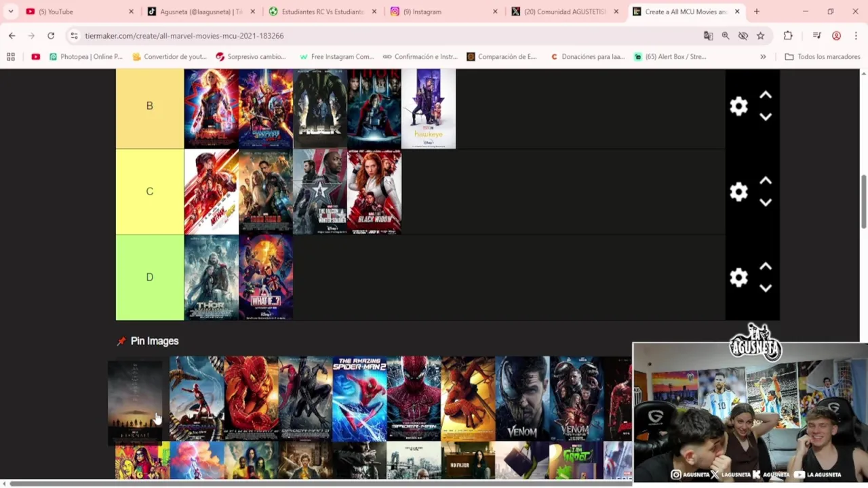
Task: Click the browser back arrow
Action: [x=12, y=36]
